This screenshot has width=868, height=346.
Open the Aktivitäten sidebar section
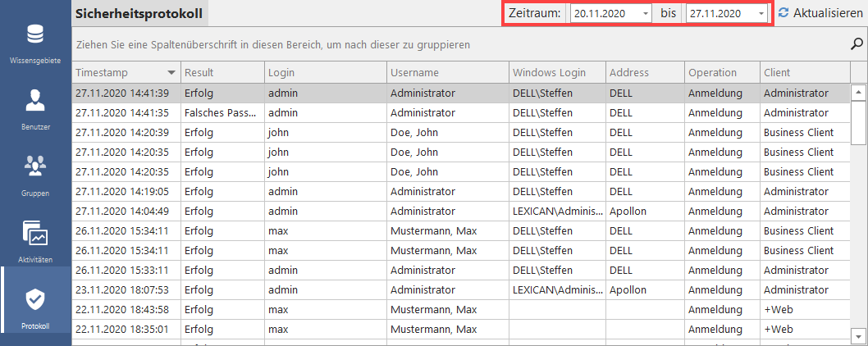pyautogui.click(x=35, y=242)
